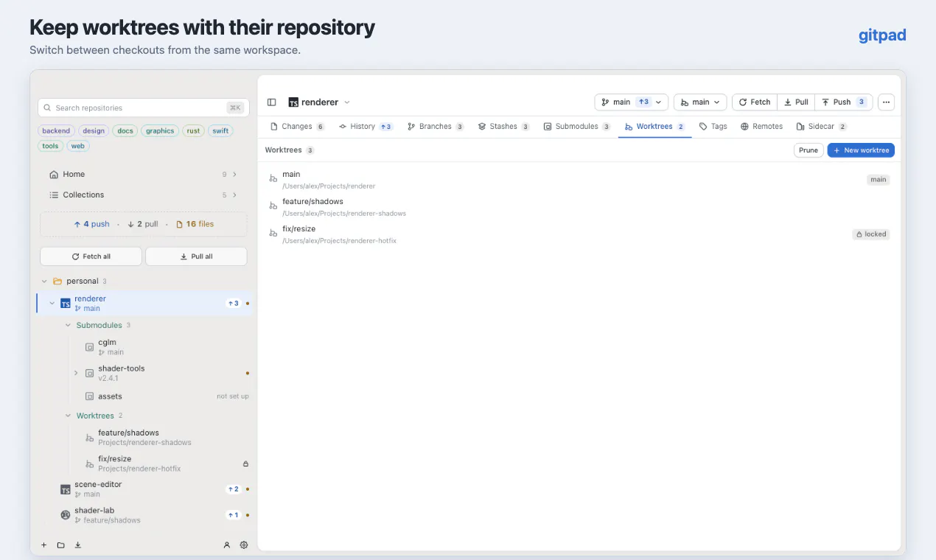Viewport: 936px width, 560px height.
Task: Switch to the Sidecar tab
Action: (821, 127)
